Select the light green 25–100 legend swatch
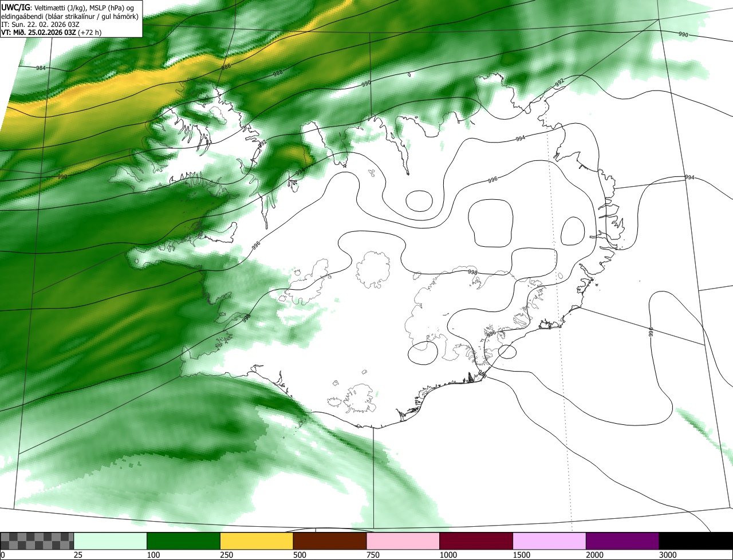 [x=111, y=541]
